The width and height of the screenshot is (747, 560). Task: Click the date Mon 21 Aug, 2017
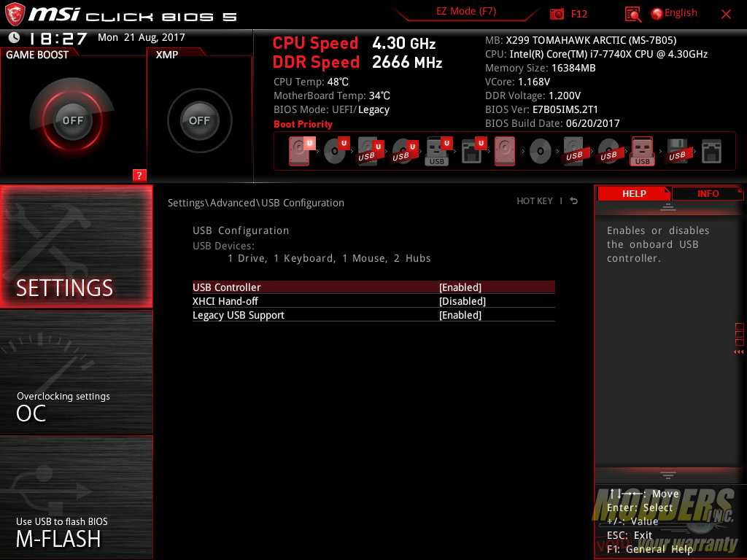pos(142,37)
